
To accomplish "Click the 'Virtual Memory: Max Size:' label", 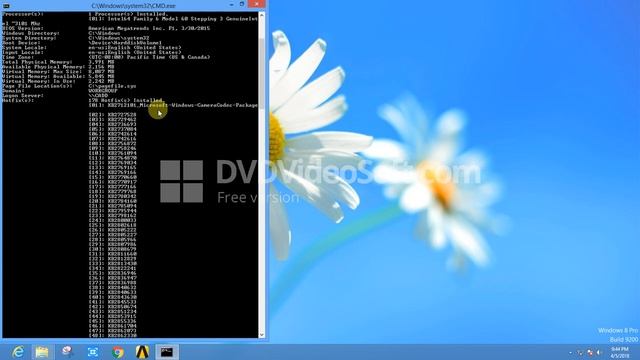I will tap(42, 71).
